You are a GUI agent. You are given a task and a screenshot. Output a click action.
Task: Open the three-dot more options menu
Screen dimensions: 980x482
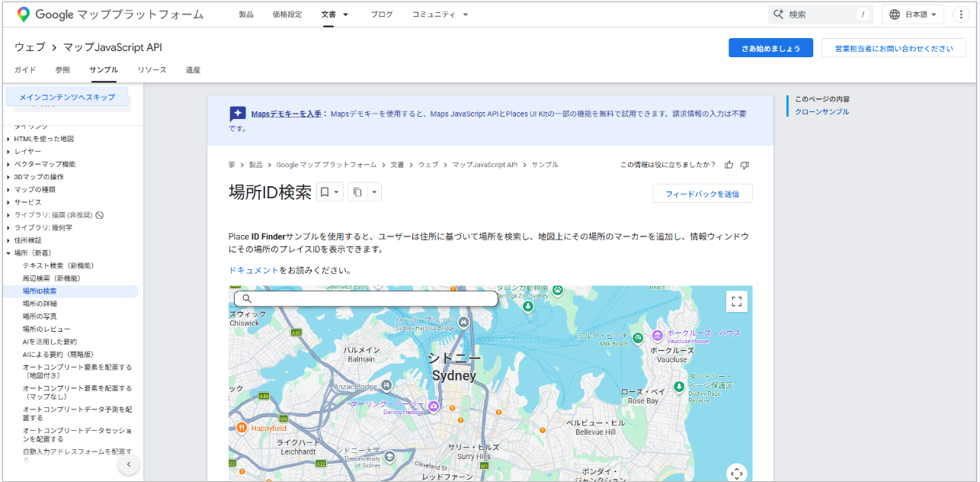tap(959, 14)
